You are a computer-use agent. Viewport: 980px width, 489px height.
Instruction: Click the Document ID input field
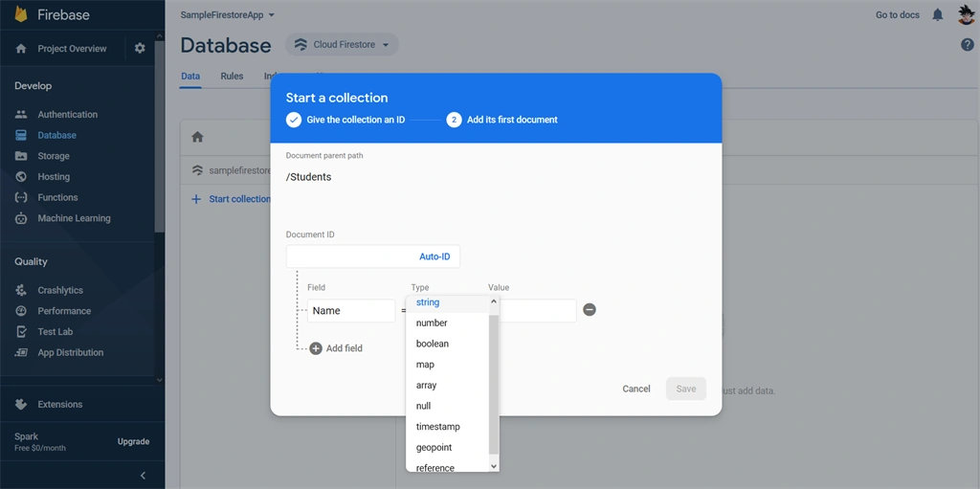tap(373, 256)
